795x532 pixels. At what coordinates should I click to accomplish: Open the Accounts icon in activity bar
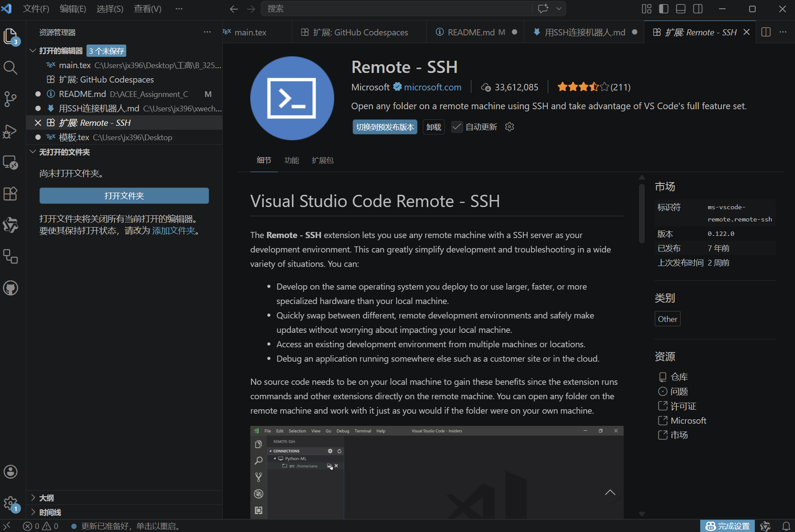pos(10,472)
